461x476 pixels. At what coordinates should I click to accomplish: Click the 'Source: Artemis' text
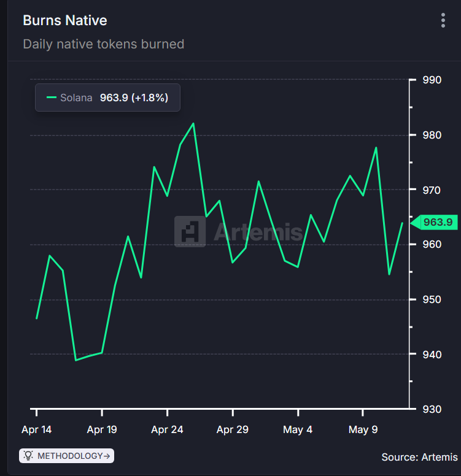pyautogui.click(x=419, y=457)
